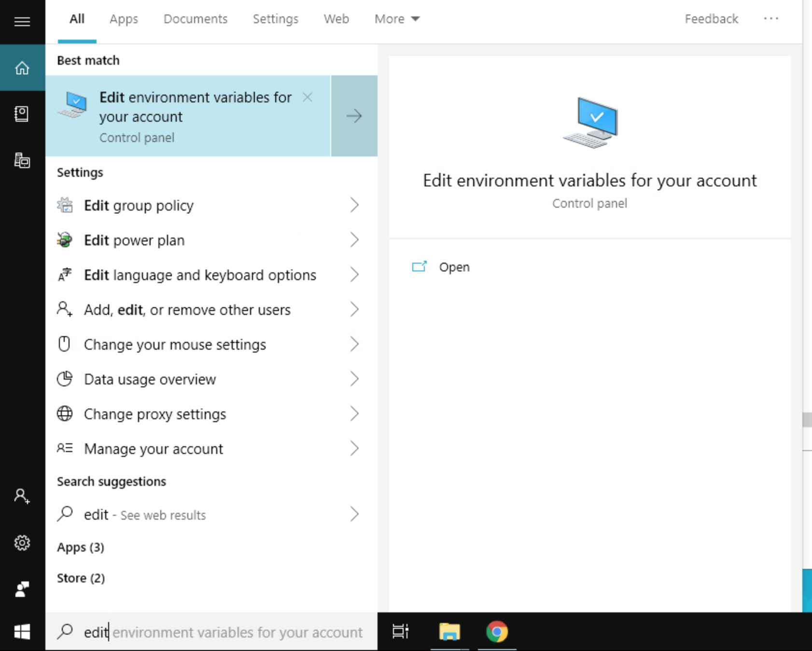The height and width of the screenshot is (651, 812).
Task: Expand language and keyboard options chevron
Action: 354,275
